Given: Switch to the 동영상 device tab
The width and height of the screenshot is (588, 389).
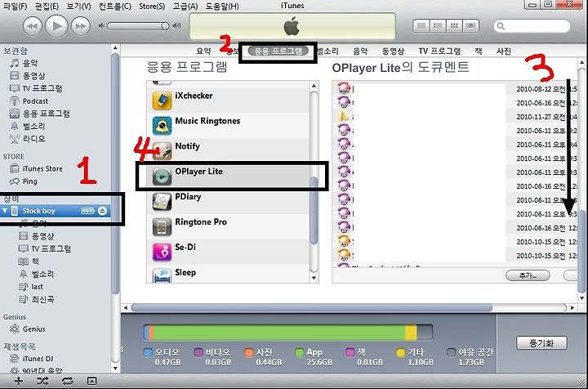Looking at the screenshot, I should 393,51.
